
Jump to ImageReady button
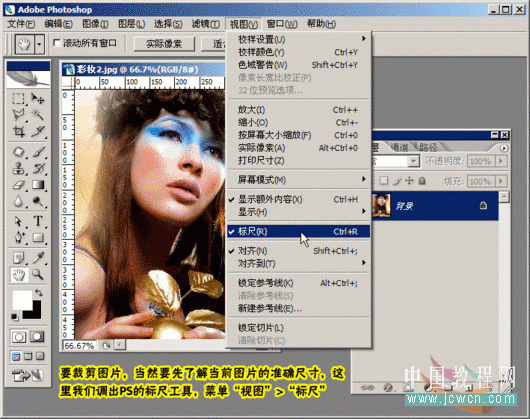[27, 375]
